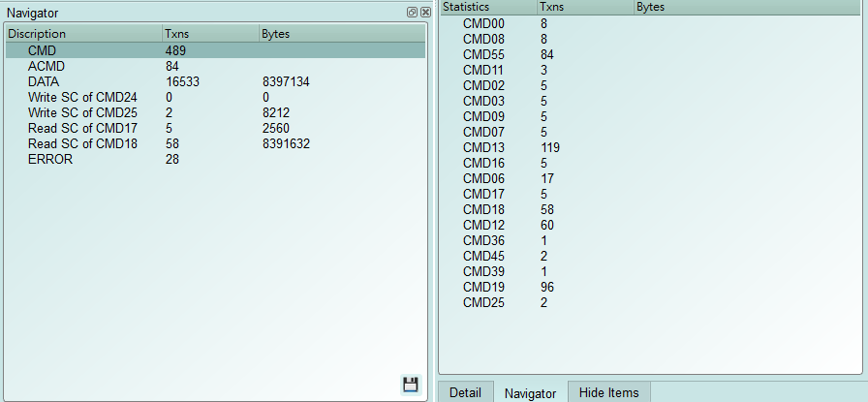868x402 pixels.
Task: Sort by Discription column header
Action: [83, 34]
